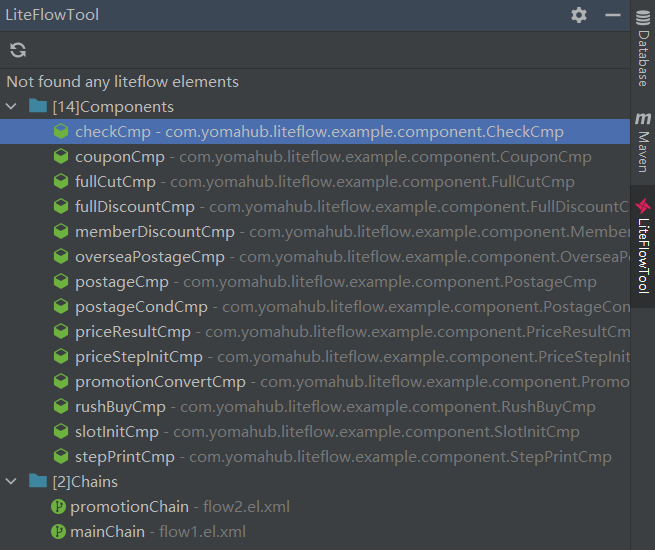Click the refresh icon in LiteFlowTool toolbar
The width and height of the screenshot is (655, 550).
point(18,50)
